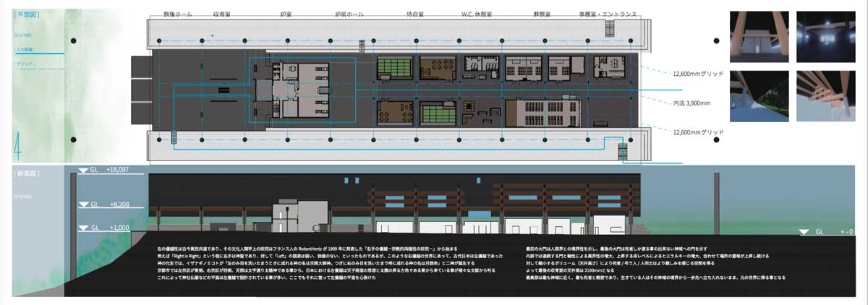Image resolution: width=868 pixels, height=305 pixels.
Task: Click the upper 12,600mmグリッド dimension label
Action: coord(698,74)
